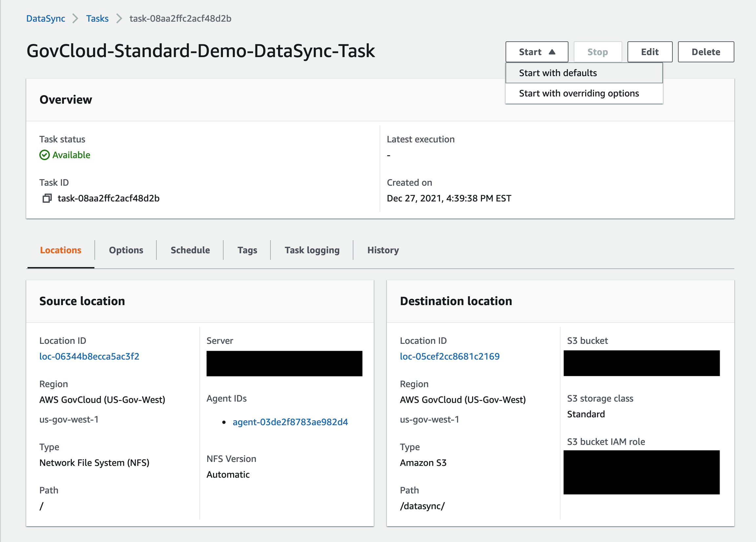Select the Locations tab
Image resolution: width=756 pixels, height=542 pixels.
[x=61, y=250]
